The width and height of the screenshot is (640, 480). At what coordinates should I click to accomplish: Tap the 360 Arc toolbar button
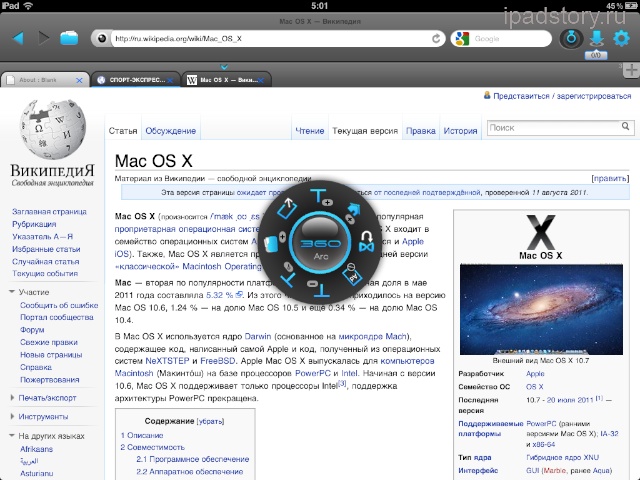(571, 39)
